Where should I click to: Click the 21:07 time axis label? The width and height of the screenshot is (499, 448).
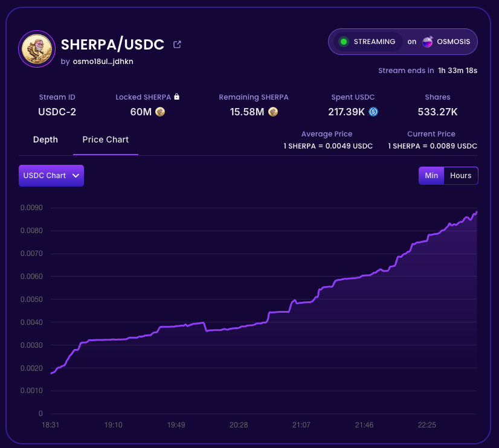[x=301, y=425]
